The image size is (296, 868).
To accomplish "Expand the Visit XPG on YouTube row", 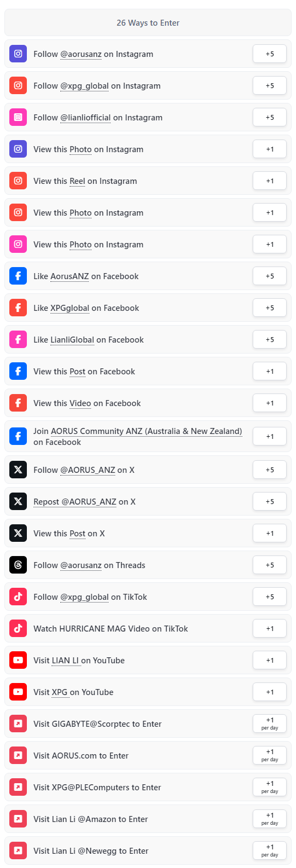I will pyautogui.click(x=148, y=692).
